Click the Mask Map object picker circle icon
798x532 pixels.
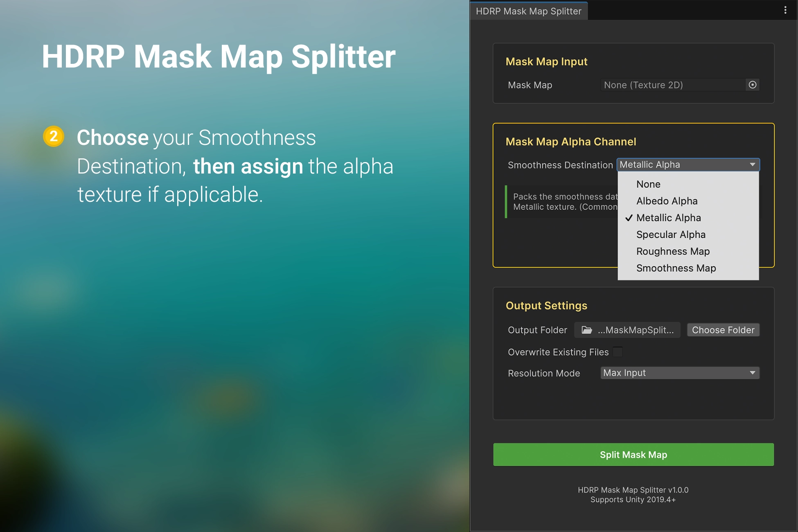(752, 85)
